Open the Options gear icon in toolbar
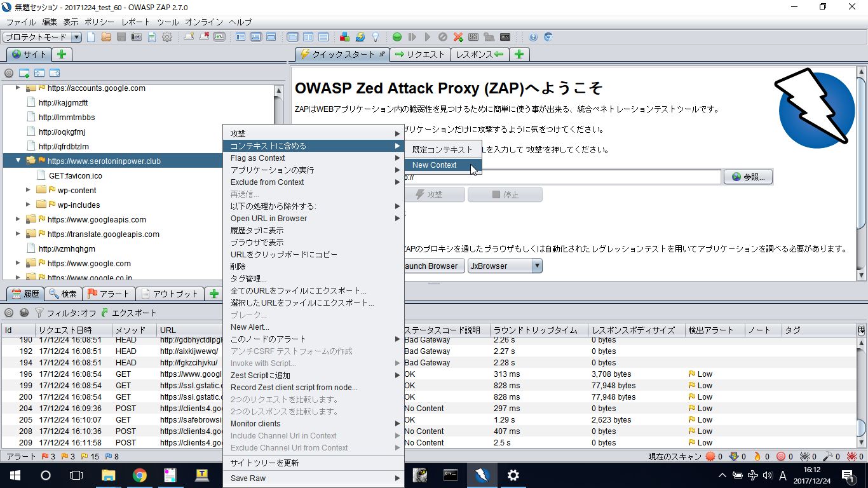Screen dimensions: 868x488 167,37
